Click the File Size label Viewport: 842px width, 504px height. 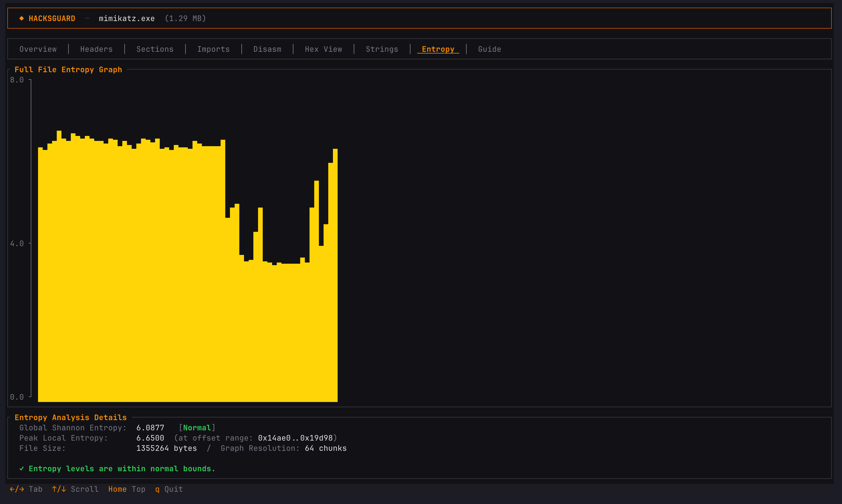pos(42,448)
